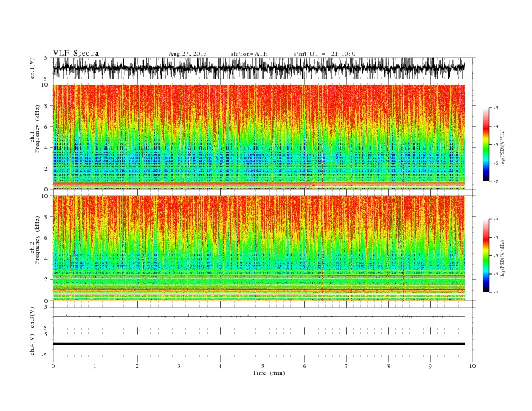Click the 'station=ATH' label
532x411 pixels.
pyautogui.click(x=249, y=54)
